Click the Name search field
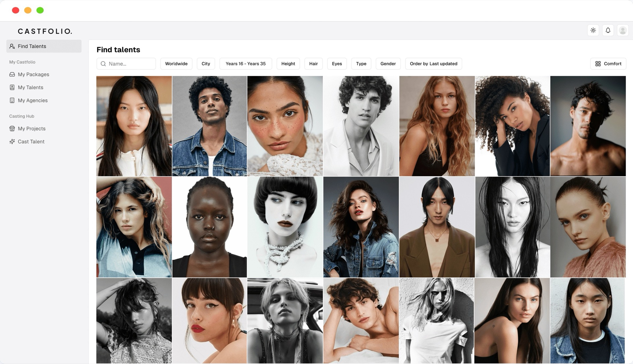This screenshot has width=633, height=364. click(126, 64)
